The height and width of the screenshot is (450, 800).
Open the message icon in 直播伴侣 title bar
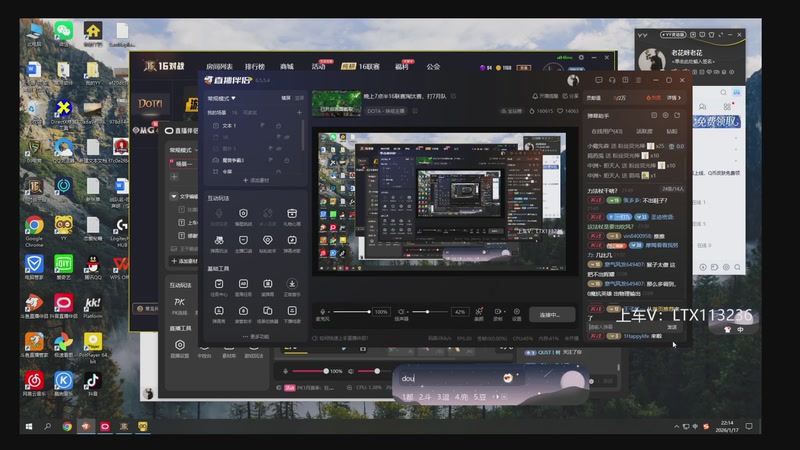[598, 80]
